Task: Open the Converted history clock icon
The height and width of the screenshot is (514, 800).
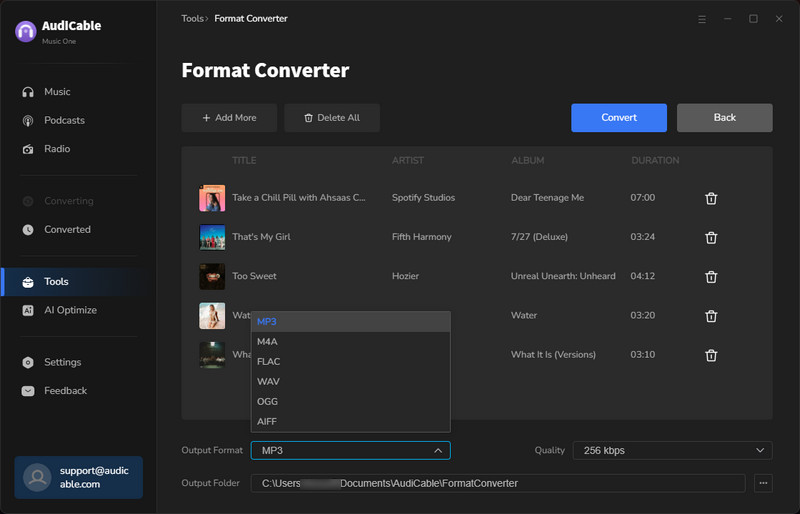Action: [x=28, y=230]
